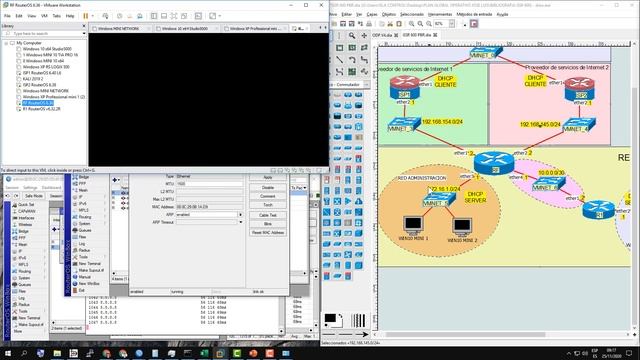Click the Apply button in interface dialog
Image resolution: width=640 pixels, height=360 pixels.
point(268,178)
